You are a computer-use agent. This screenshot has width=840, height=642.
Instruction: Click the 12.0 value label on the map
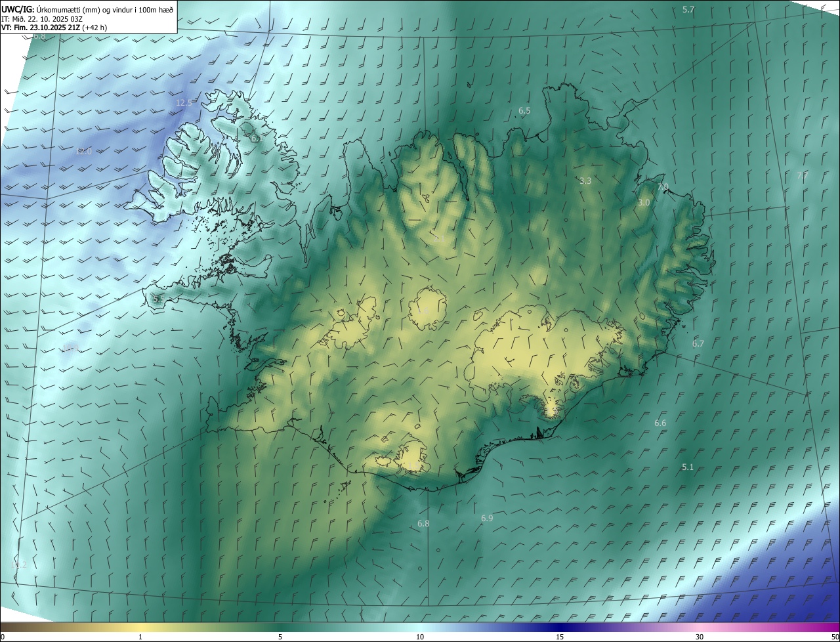coord(83,151)
